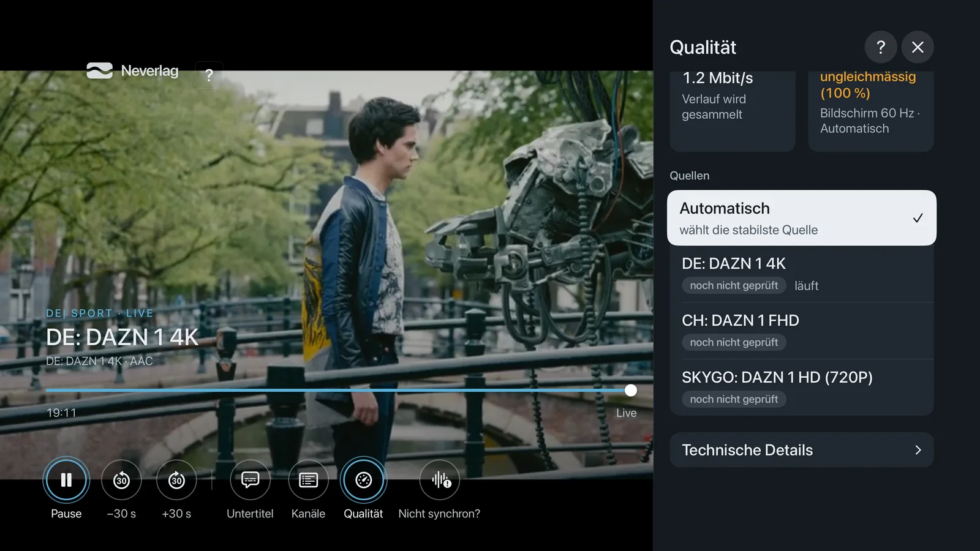Click the 'läuft' status text
The height and width of the screenshot is (551, 980).
806,286
